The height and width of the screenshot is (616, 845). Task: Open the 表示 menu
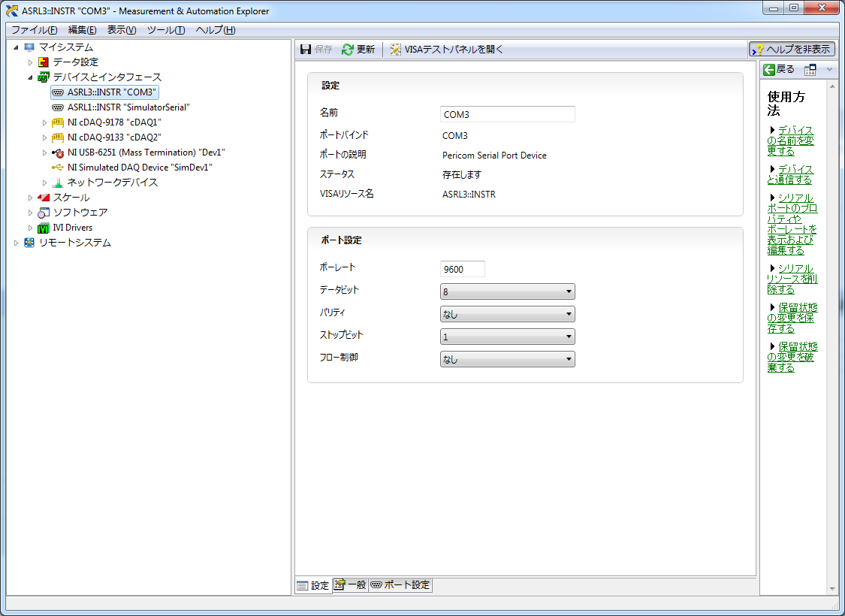tap(121, 30)
